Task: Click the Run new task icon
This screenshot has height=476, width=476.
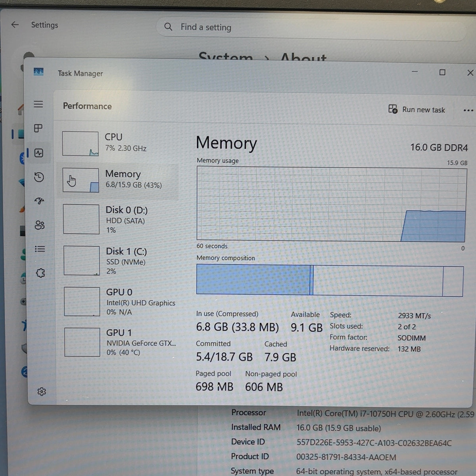Action: pos(393,109)
